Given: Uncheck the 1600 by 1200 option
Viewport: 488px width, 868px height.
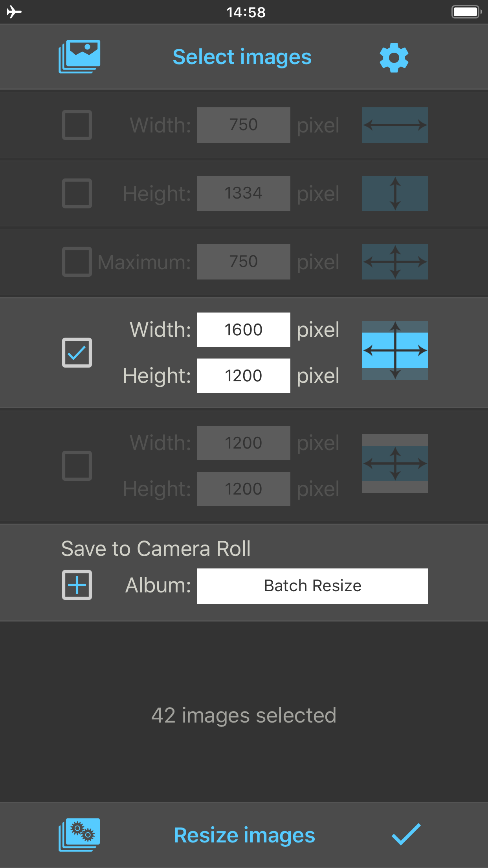Looking at the screenshot, I should [x=77, y=353].
